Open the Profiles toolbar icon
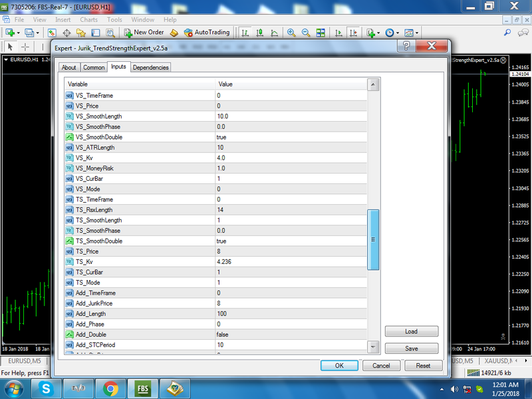Image resolution: width=532 pixels, height=399 pixels. click(x=29, y=33)
